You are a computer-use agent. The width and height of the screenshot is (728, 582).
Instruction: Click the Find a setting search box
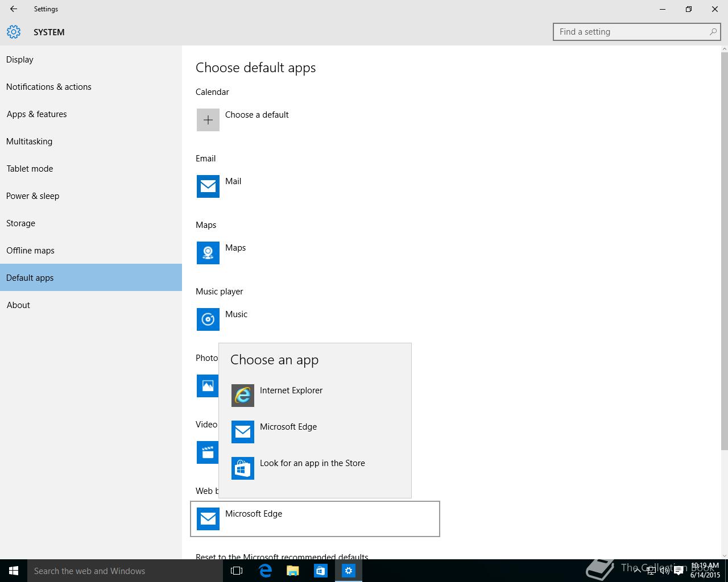(x=637, y=32)
